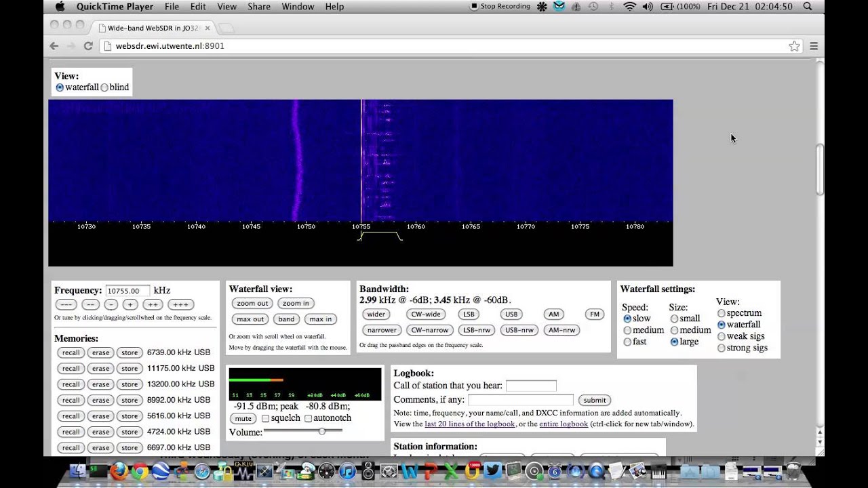The height and width of the screenshot is (488, 868).
Task: Click the triple-plus frequency step button
Action: [x=180, y=304]
